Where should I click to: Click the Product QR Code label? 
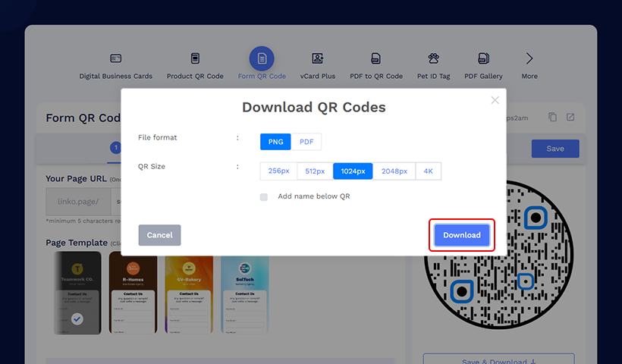tap(195, 76)
